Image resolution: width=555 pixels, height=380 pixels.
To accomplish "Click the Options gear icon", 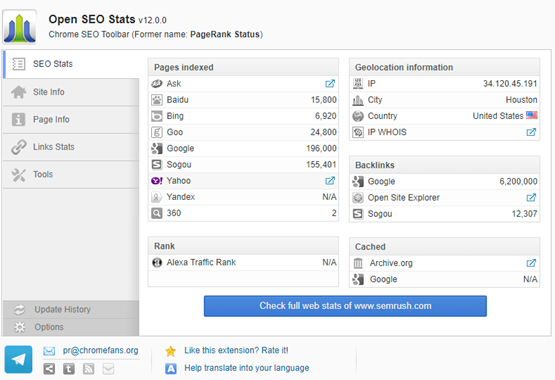I will [20, 327].
